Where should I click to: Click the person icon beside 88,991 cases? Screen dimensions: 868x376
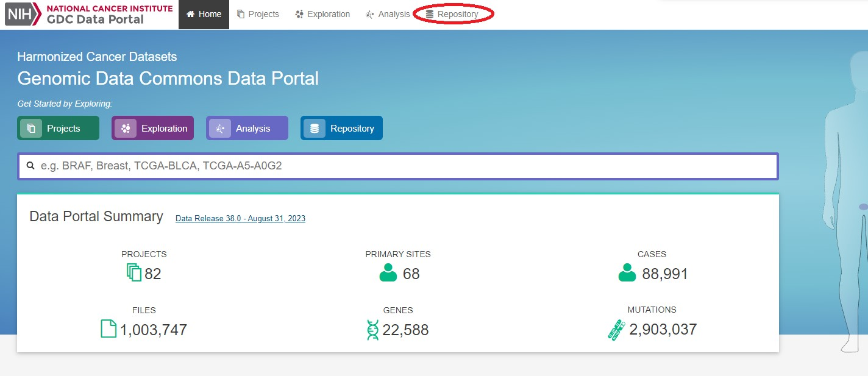(627, 273)
